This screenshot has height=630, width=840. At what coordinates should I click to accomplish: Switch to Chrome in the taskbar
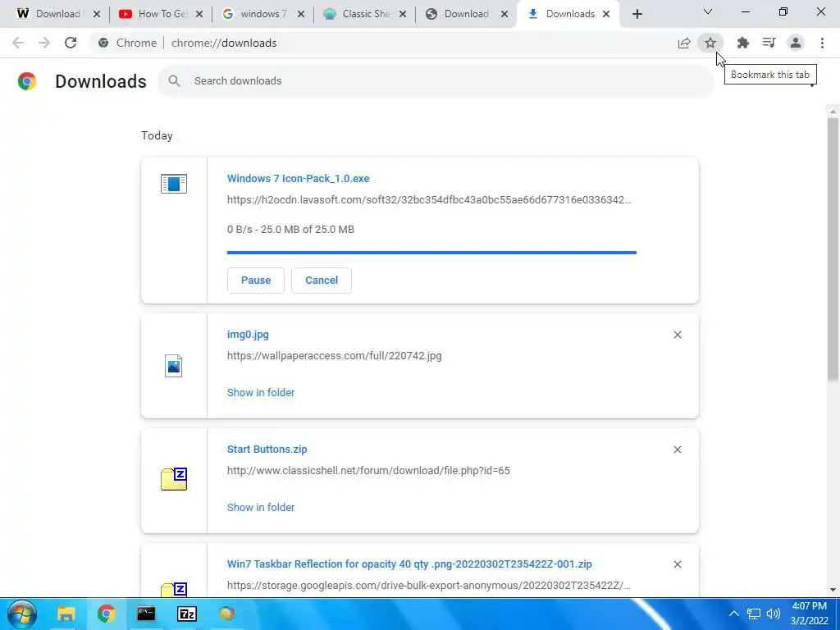coord(107,614)
